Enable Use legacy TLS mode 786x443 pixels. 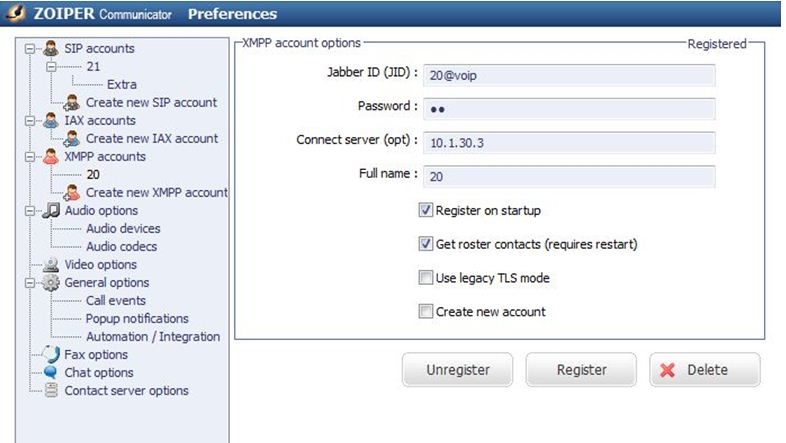coord(426,278)
